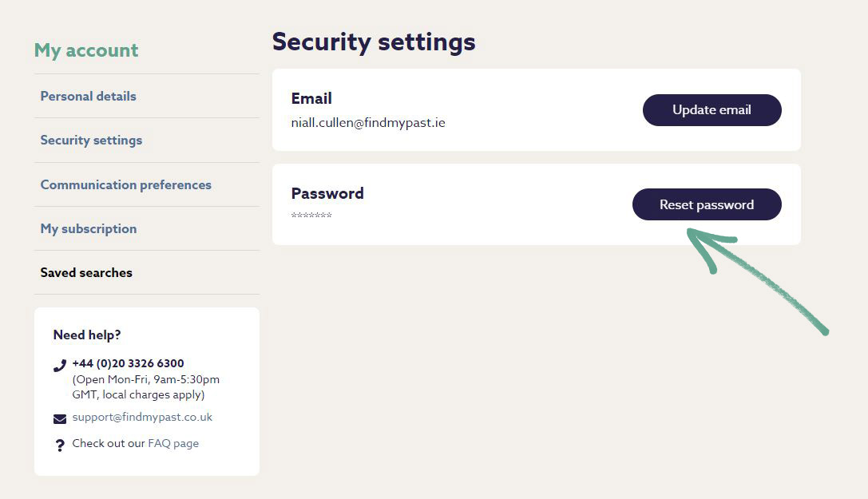Click the phone icon in the help box
The height and width of the screenshot is (499, 868).
pyautogui.click(x=59, y=366)
